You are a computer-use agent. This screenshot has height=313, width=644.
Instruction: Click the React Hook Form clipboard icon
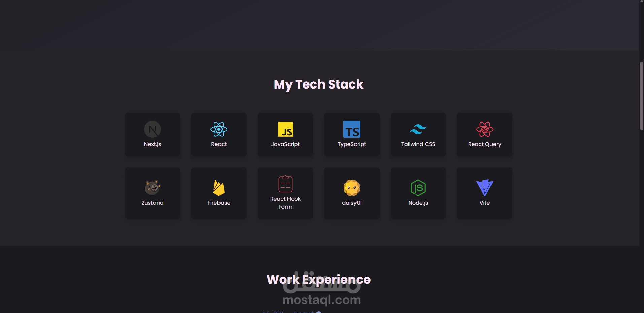285,184
